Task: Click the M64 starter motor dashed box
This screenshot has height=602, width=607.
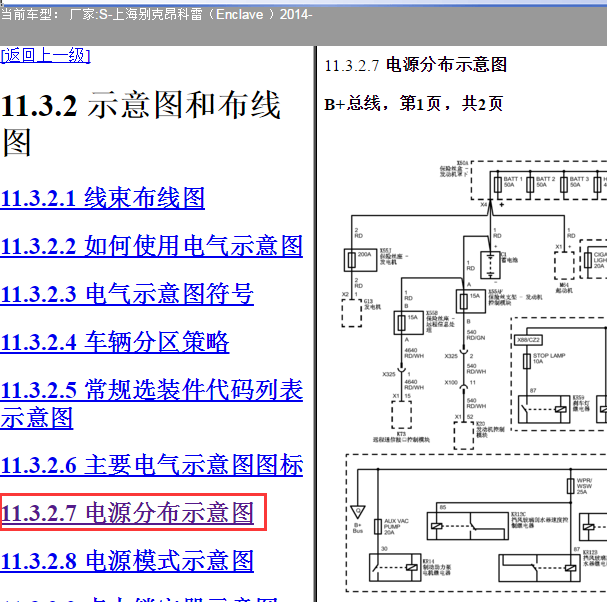Action: click(564, 265)
